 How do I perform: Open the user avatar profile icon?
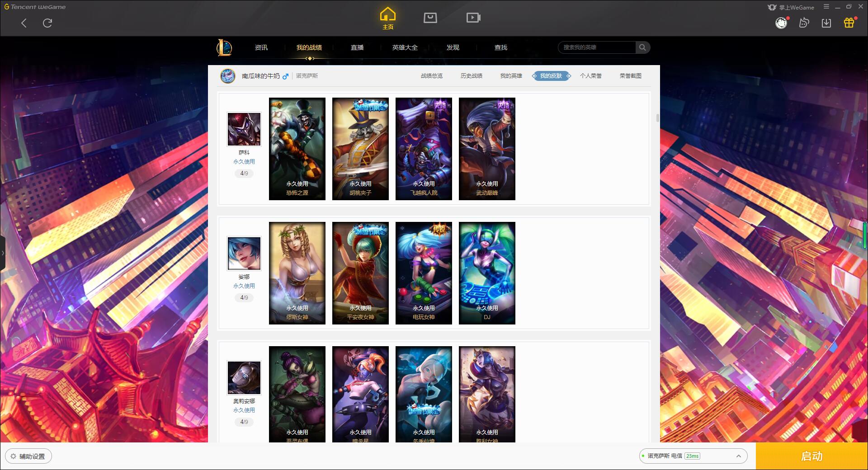(781, 23)
